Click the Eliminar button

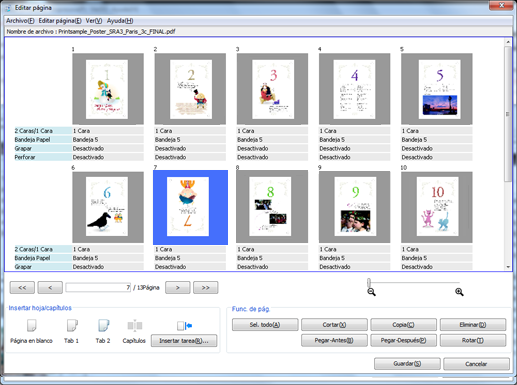point(473,325)
